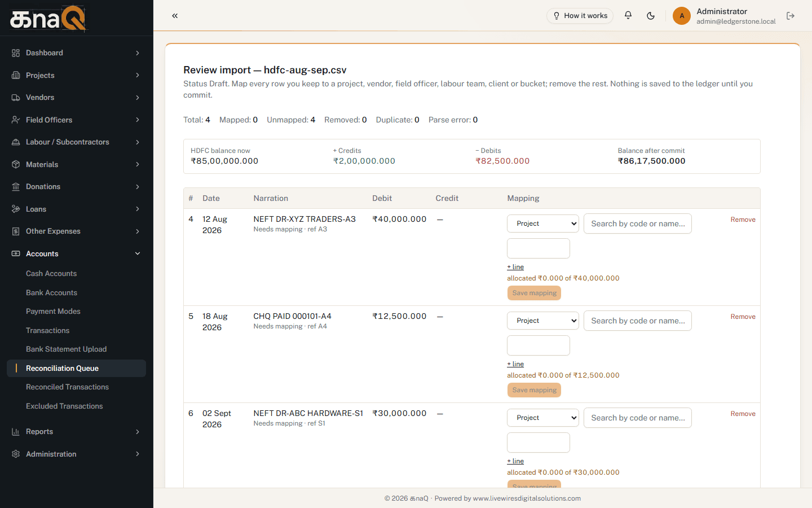Click the Field Officers person icon
Image resolution: width=812 pixels, height=508 pixels.
16,120
